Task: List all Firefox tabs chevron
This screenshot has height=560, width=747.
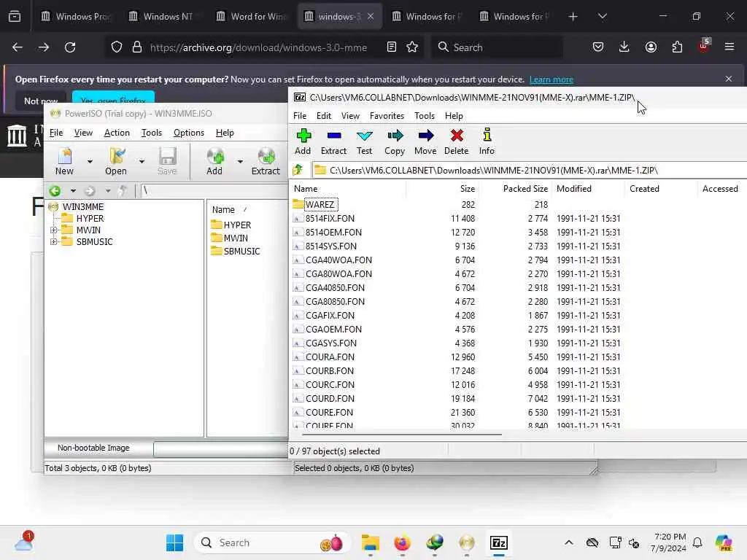Action: (x=602, y=16)
